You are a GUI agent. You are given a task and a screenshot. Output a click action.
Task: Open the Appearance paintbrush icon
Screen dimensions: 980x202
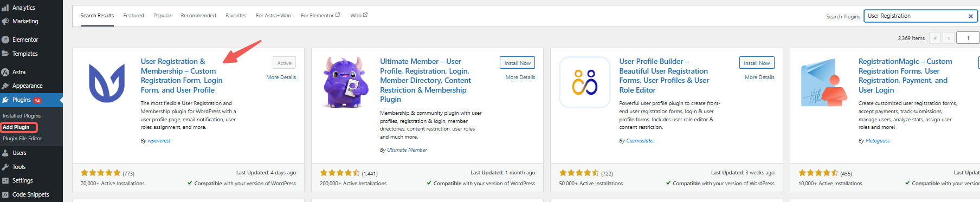coord(5,86)
